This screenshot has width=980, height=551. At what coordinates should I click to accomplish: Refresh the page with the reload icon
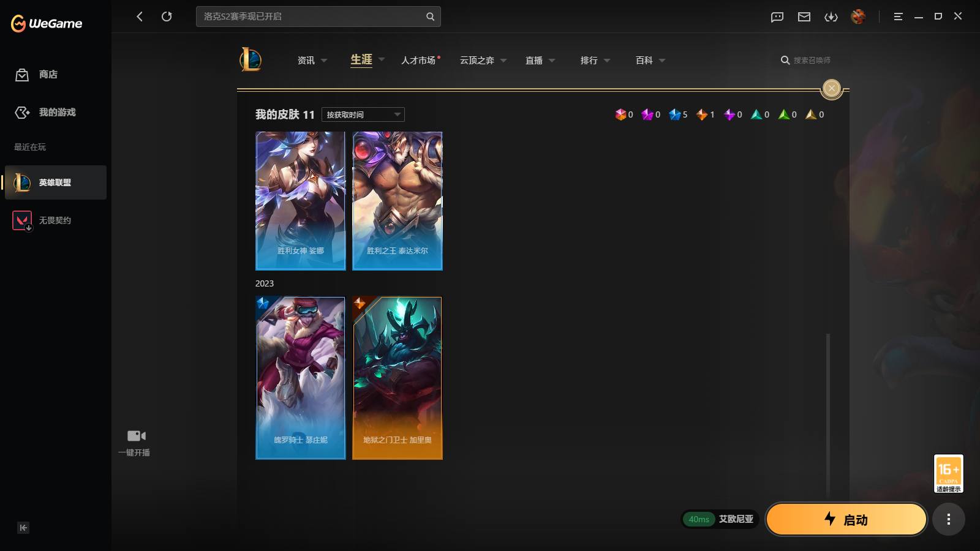coord(167,17)
